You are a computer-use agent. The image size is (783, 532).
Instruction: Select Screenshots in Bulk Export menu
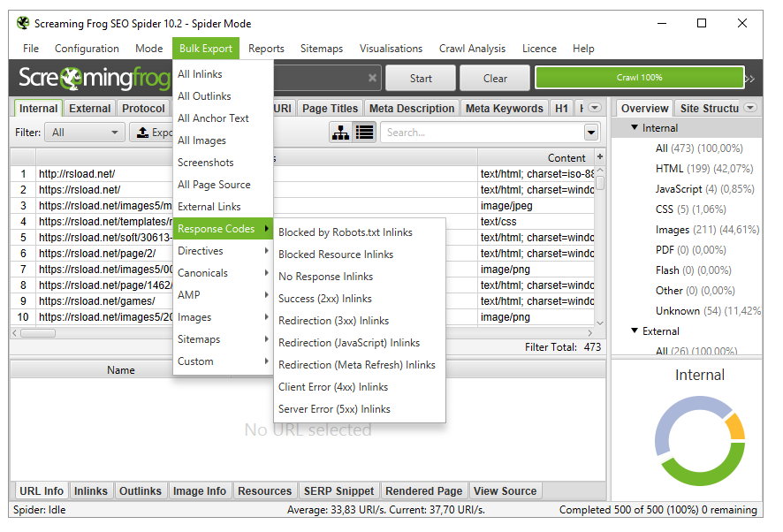224,163
